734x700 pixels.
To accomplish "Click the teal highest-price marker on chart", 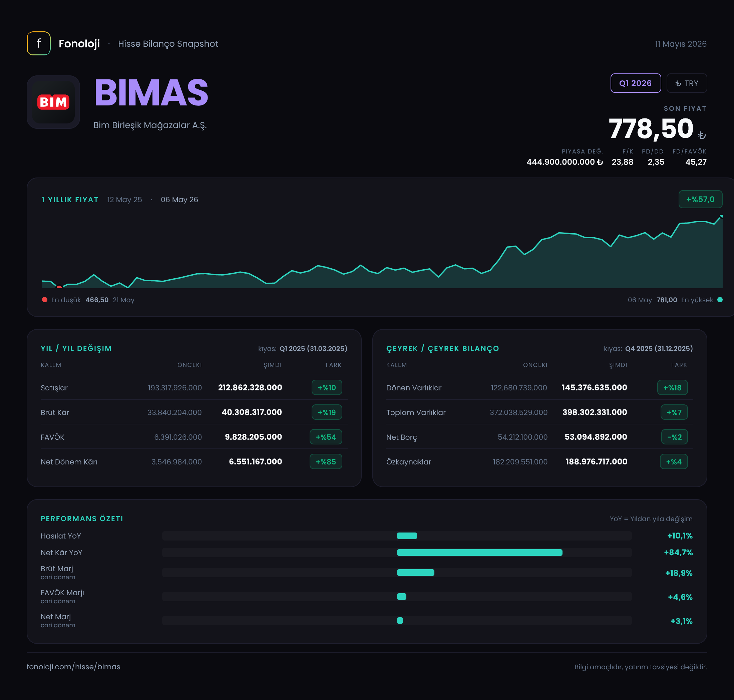I will click(721, 216).
